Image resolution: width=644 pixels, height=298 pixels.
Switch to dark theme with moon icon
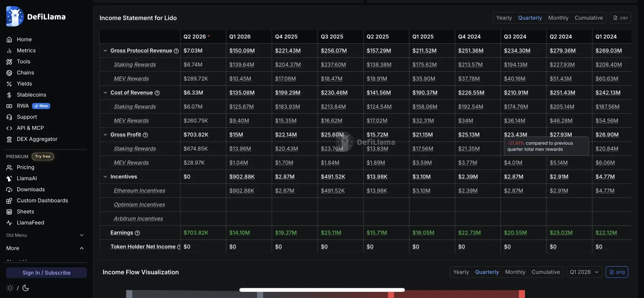[x=26, y=288]
